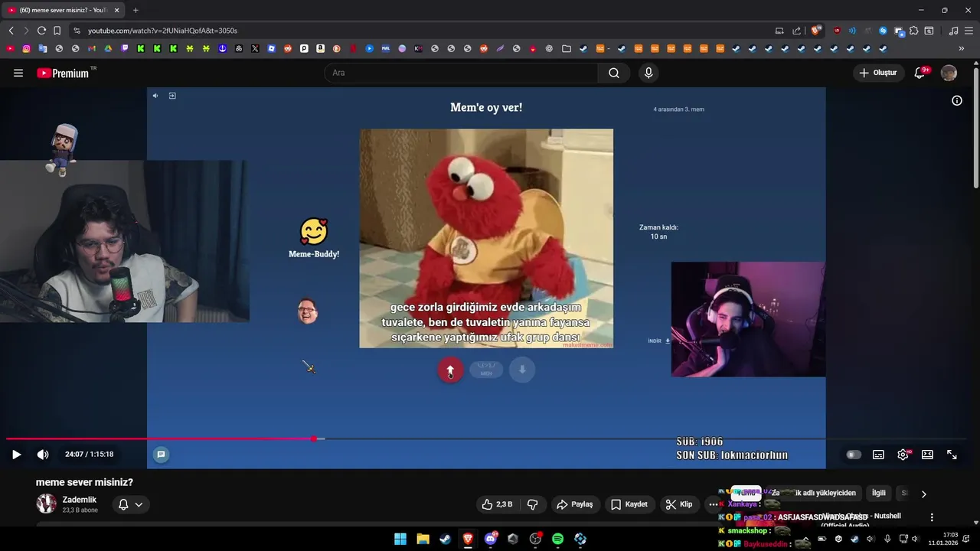The width and height of the screenshot is (980, 551).
Task: Upvote the meme with red arrow
Action: pyautogui.click(x=450, y=370)
